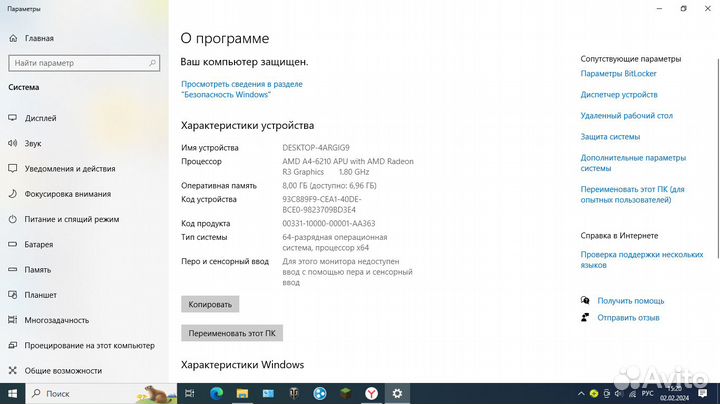The height and width of the screenshot is (404, 720).
Task: Click the Найти параметр search field
Action: 84,63
